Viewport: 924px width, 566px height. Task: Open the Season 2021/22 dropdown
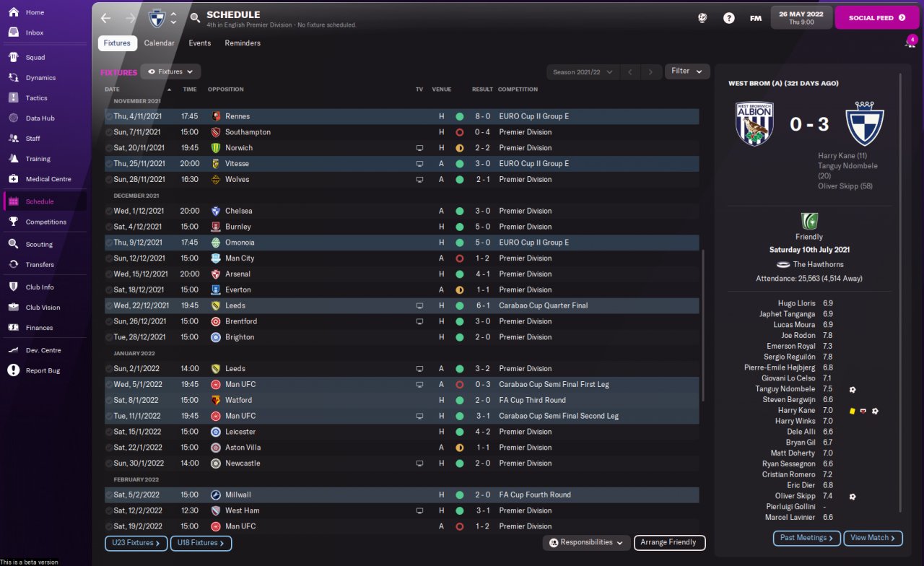(x=582, y=72)
